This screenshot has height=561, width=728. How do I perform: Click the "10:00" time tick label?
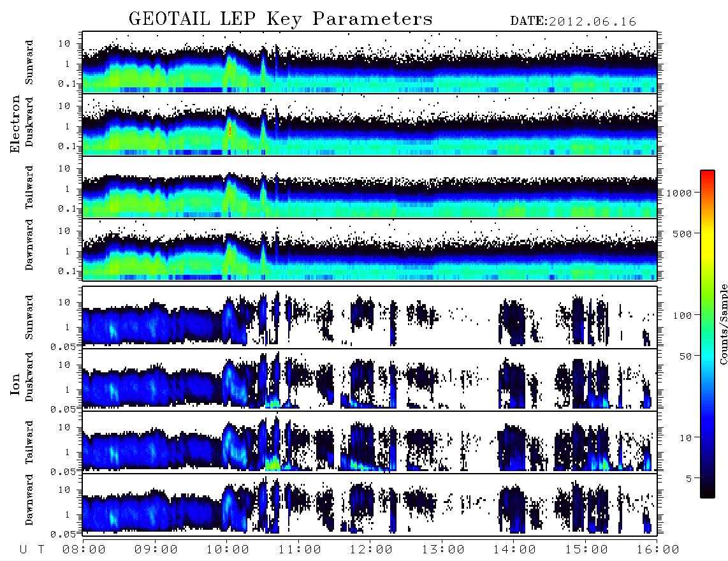(x=228, y=550)
